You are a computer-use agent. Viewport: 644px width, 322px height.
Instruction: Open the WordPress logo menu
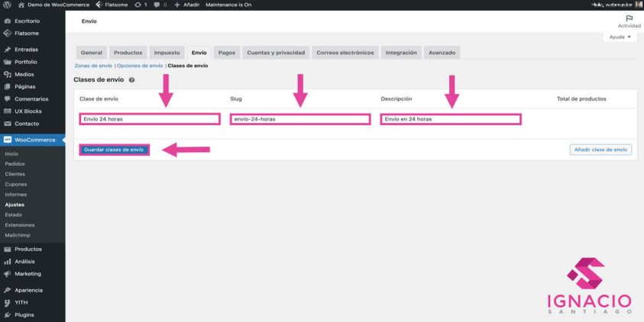click(7, 5)
